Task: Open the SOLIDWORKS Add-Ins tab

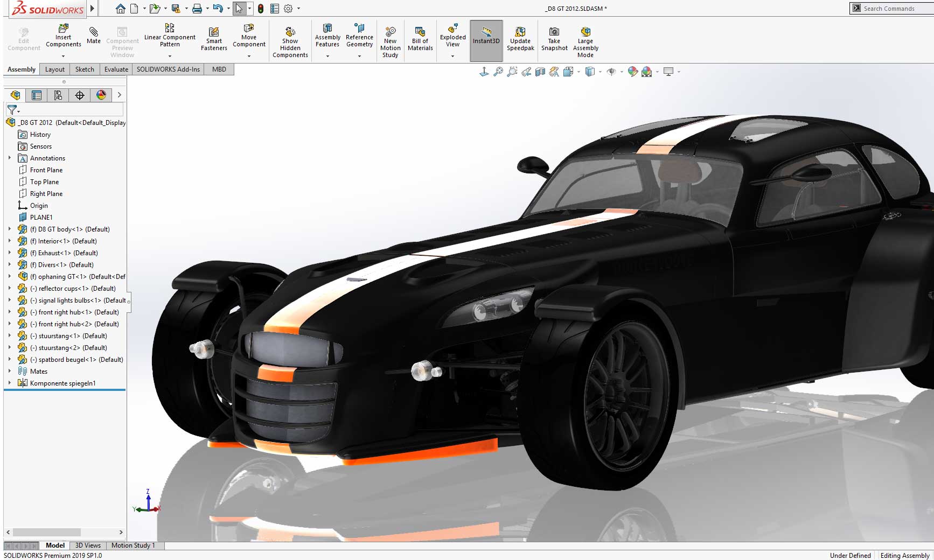Action: [x=168, y=69]
